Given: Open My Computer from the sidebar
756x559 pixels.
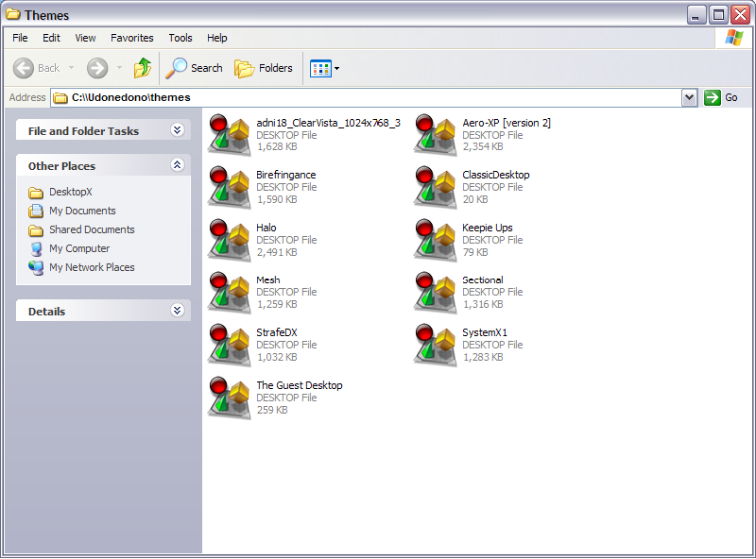Looking at the screenshot, I should tap(77, 248).
